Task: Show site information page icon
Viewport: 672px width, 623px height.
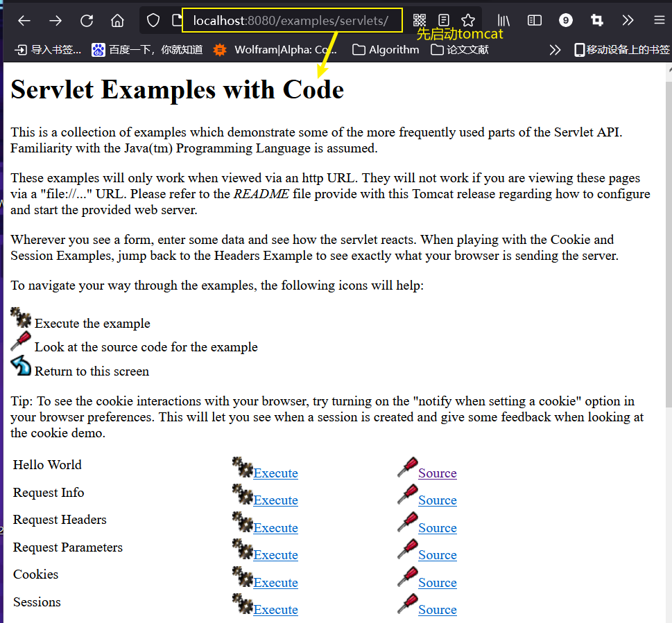Action: (x=176, y=21)
